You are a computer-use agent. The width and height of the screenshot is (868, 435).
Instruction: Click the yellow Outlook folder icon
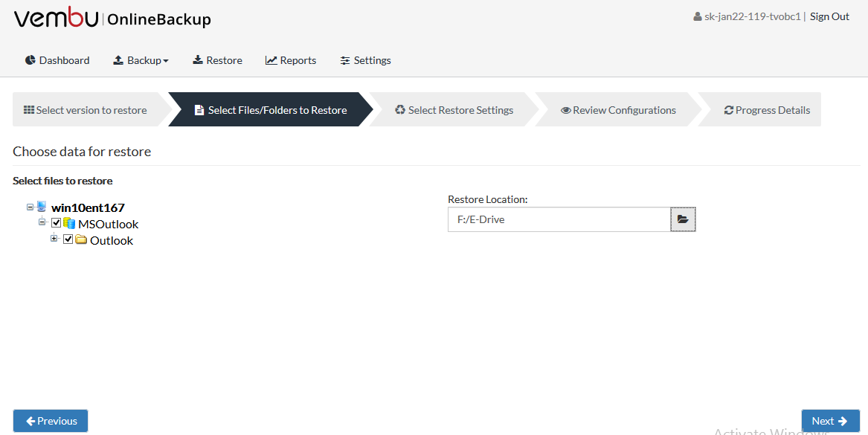pos(81,239)
